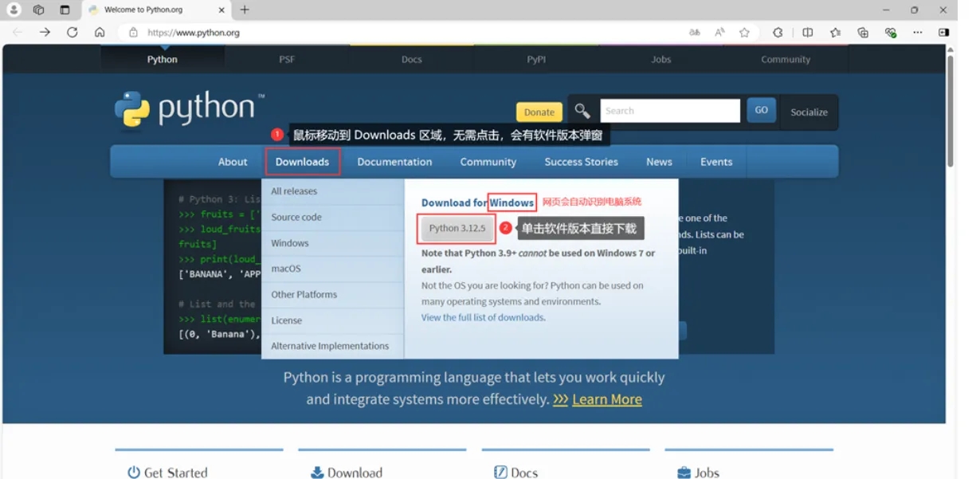Select the Community top tab
Viewport: 980px width, 479px height.
[786, 59]
